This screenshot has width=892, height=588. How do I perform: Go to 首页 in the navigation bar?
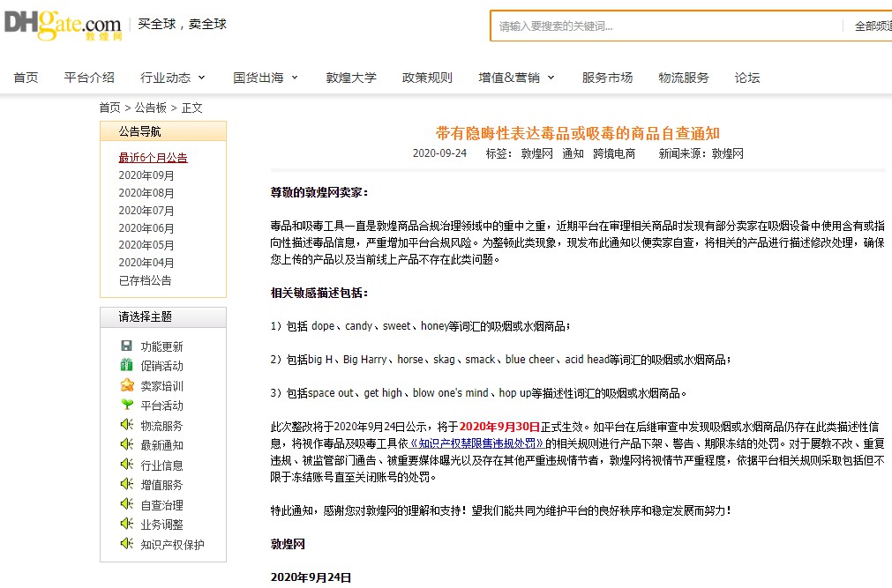coord(26,78)
